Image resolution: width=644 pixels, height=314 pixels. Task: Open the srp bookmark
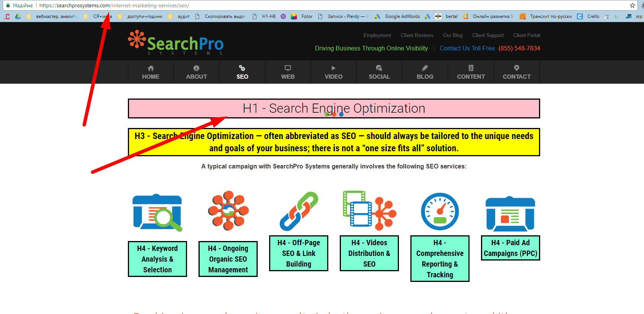coord(634,16)
